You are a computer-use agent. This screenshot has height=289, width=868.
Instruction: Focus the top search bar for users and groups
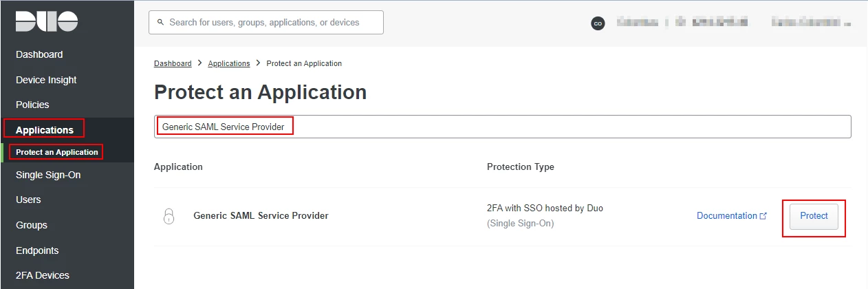coord(266,22)
